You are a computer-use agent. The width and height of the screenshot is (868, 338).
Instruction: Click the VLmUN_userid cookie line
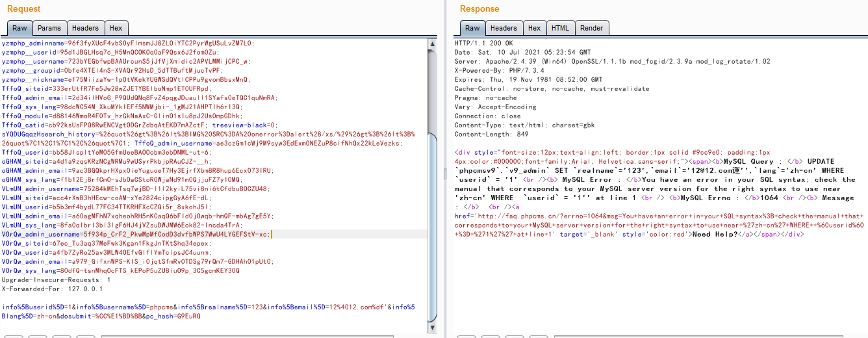click(x=107, y=207)
